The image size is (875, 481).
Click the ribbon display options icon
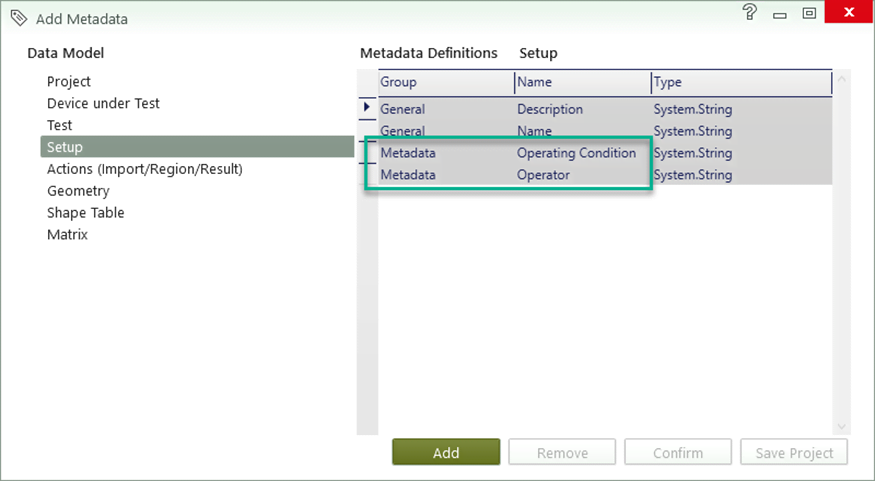(x=809, y=14)
